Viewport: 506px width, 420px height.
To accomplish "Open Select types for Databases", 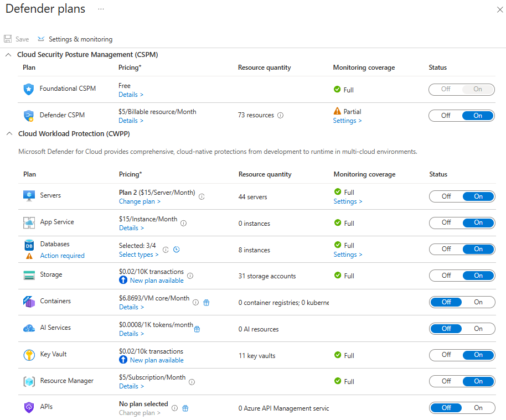I will [x=138, y=255].
